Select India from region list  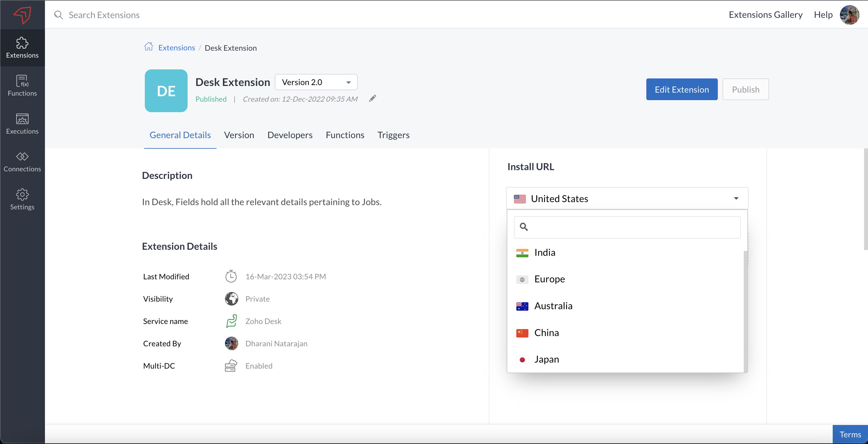coord(544,252)
